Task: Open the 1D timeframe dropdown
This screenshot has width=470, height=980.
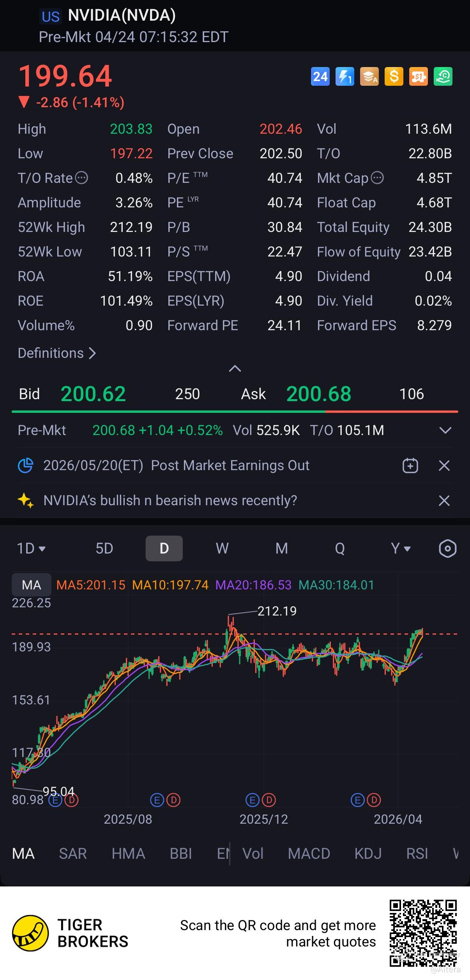Action: 31,548
